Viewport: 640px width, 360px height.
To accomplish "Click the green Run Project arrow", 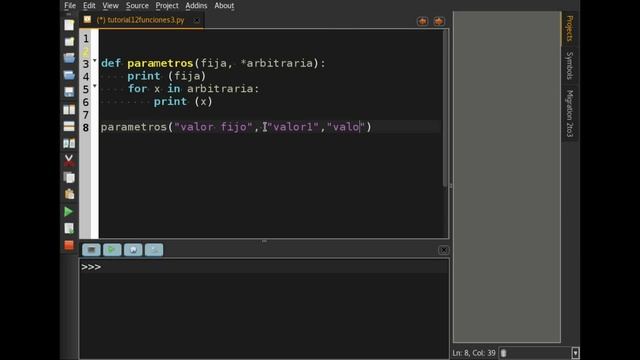I will (69, 211).
